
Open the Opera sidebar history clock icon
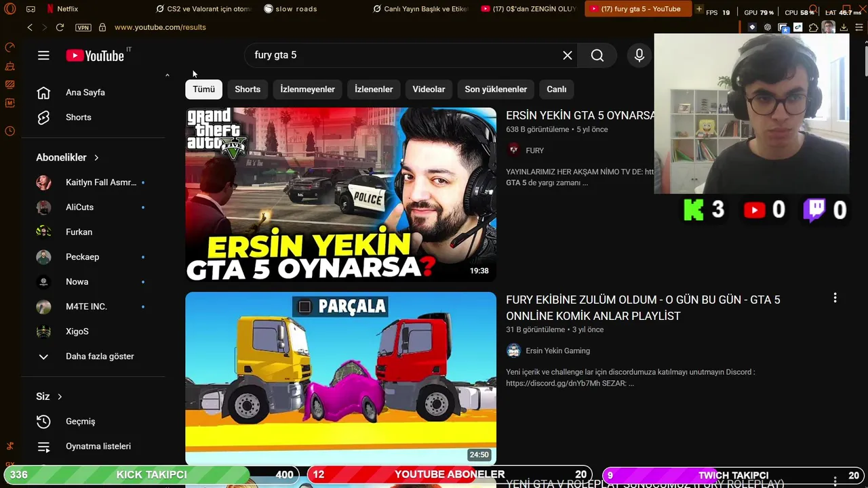[9, 131]
